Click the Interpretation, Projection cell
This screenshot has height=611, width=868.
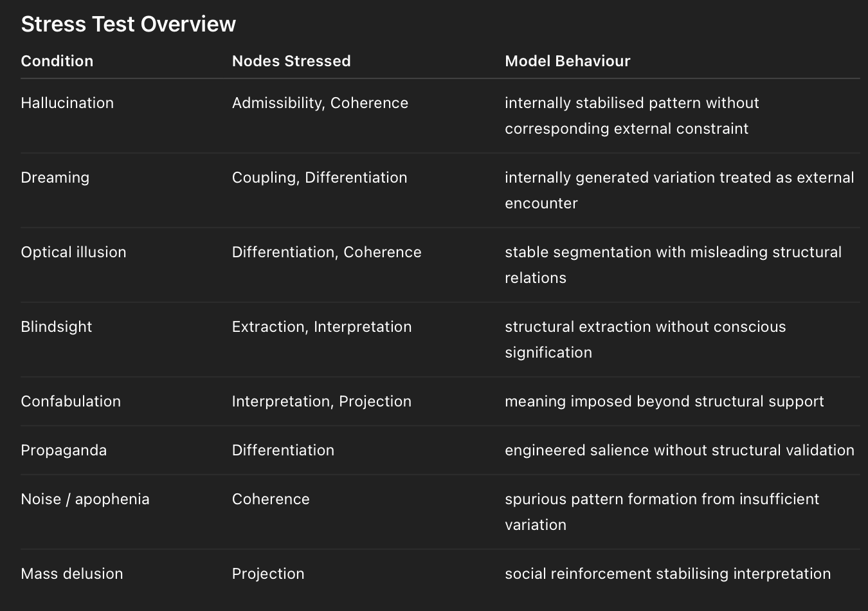[321, 401]
